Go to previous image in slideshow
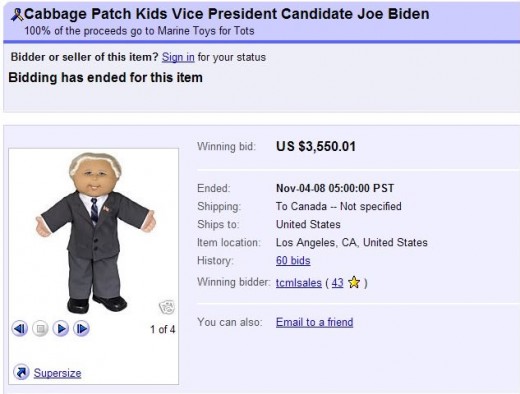 pos(20,329)
